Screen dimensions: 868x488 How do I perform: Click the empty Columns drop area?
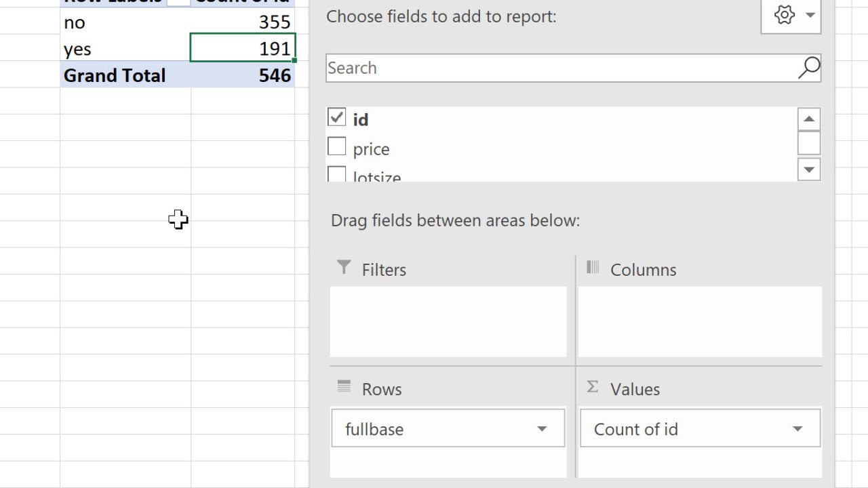[x=700, y=321]
